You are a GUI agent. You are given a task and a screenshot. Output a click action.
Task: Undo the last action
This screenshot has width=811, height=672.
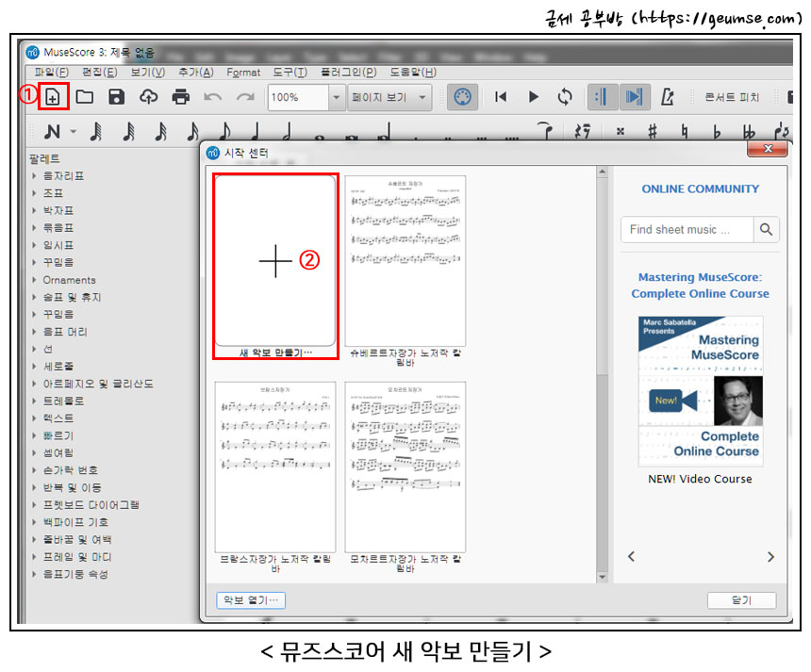pyautogui.click(x=212, y=97)
